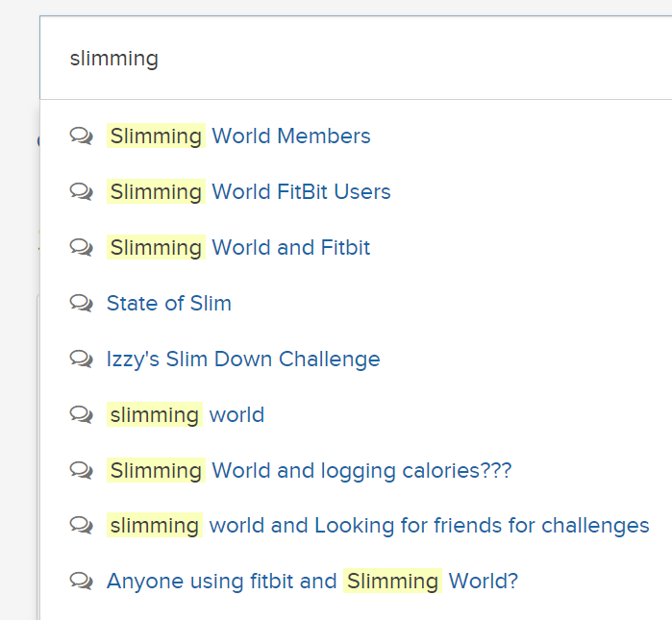
Task: Open the State of Slim result
Action: tap(169, 304)
